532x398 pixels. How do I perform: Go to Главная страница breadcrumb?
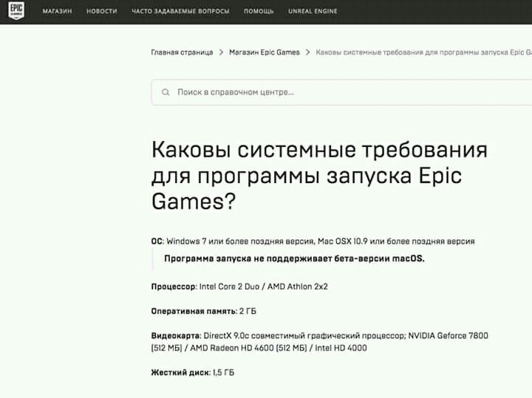click(182, 52)
